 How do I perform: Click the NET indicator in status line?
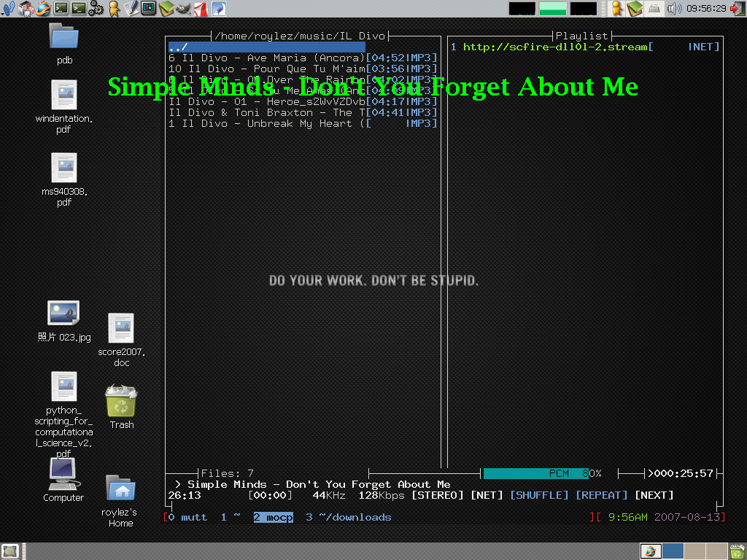click(487, 495)
